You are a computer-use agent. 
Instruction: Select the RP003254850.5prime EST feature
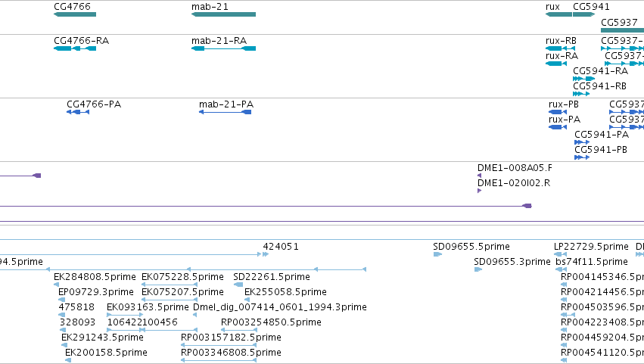[x=239, y=330]
